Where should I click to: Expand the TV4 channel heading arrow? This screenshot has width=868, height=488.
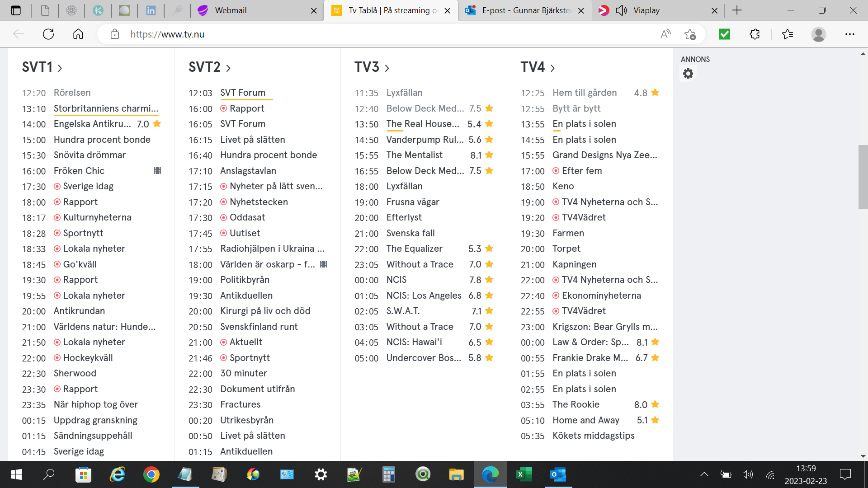(x=552, y=68)
